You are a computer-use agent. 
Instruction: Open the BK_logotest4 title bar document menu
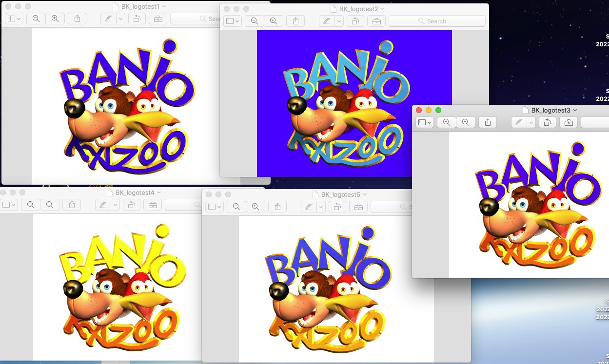pos(158,192)
